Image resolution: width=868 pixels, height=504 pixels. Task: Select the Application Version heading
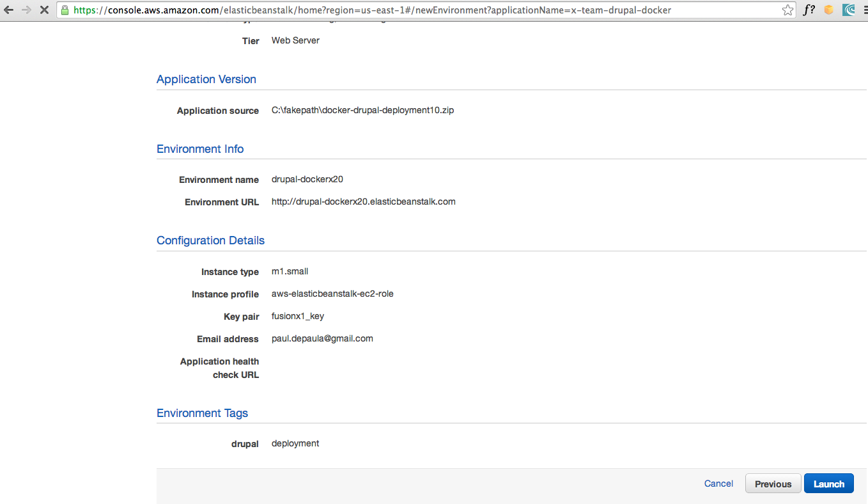(206, 79)
